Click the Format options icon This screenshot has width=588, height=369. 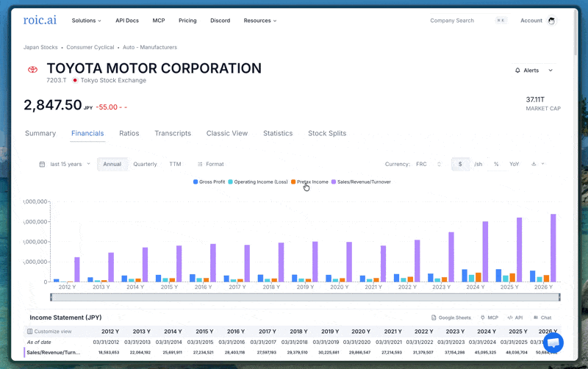(x=200, y=164)
